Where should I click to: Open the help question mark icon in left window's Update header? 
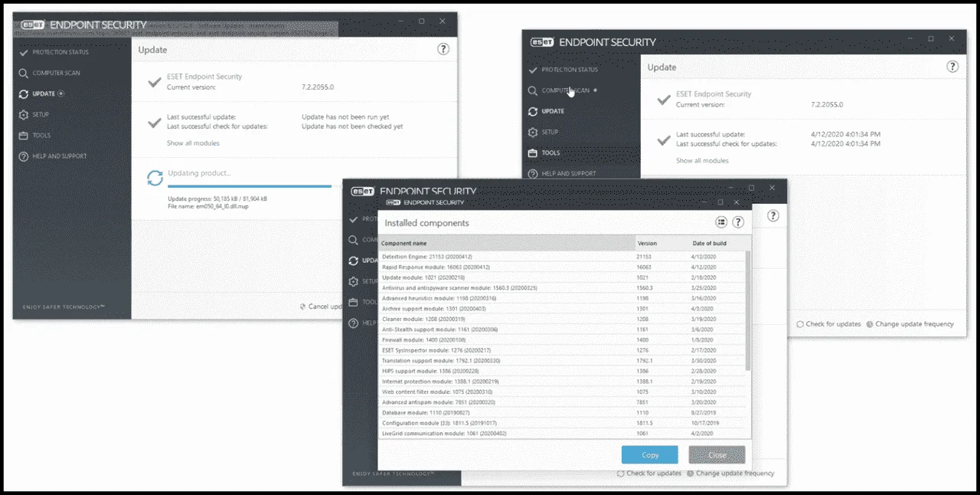tap(443, 49)
